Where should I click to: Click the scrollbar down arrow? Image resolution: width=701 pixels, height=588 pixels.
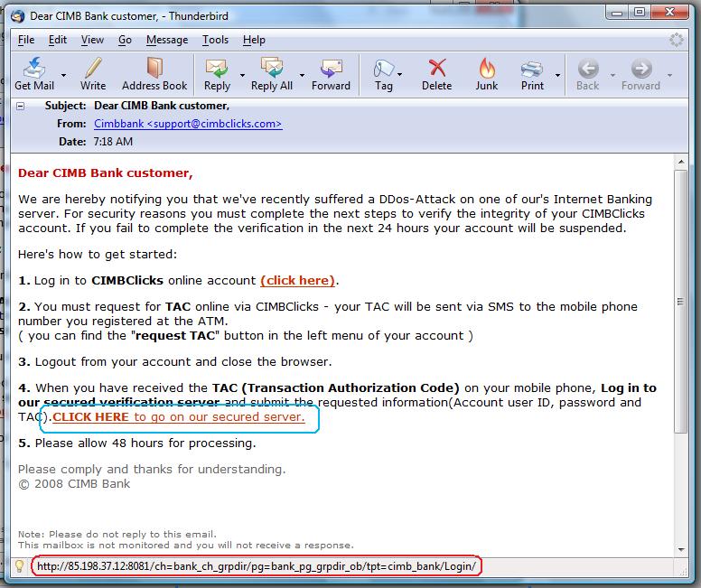681,549
